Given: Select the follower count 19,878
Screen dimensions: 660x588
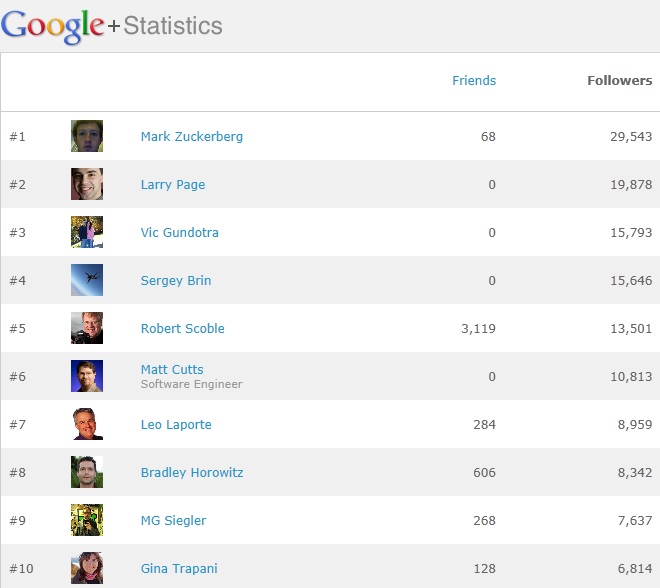Looking at the screenshot, I should tap(631, 185).
